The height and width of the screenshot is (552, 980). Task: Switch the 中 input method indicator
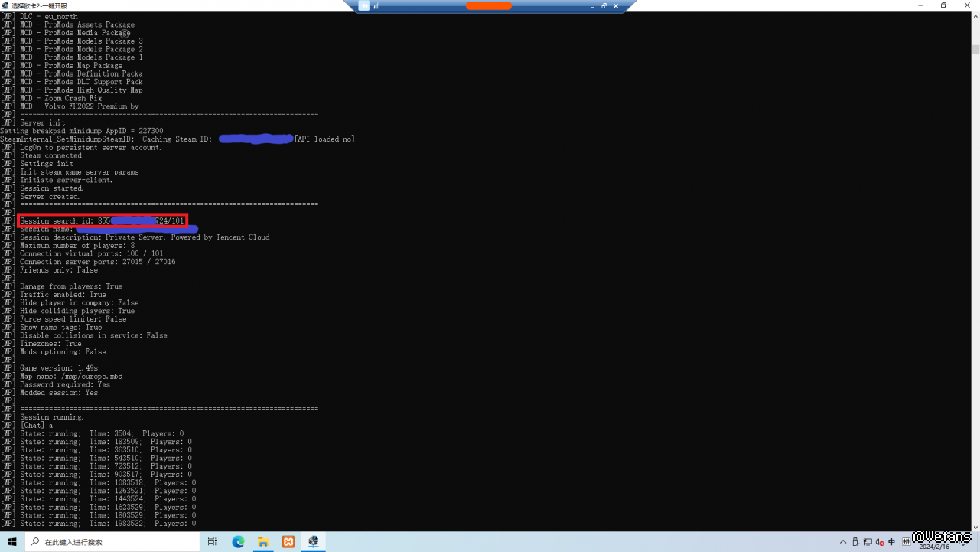891,542
